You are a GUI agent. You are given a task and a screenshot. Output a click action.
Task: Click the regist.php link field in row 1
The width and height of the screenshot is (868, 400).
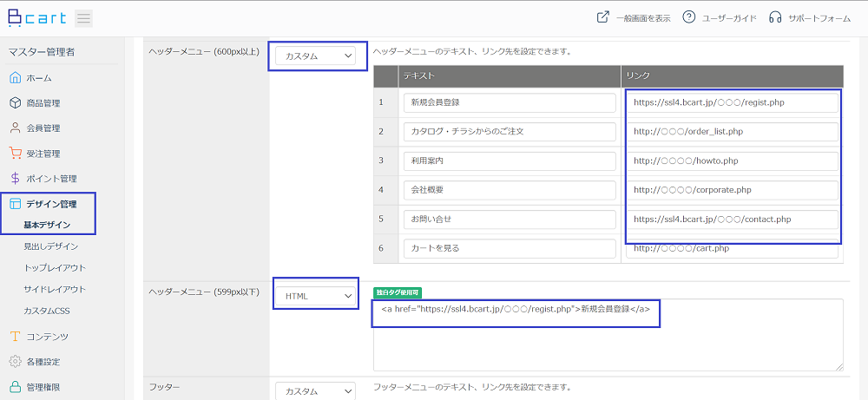click(x=732, y=102)
